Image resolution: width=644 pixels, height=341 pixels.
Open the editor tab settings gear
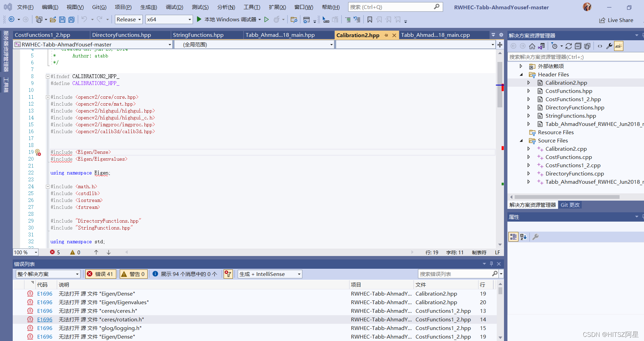click(x=501, y=35)
